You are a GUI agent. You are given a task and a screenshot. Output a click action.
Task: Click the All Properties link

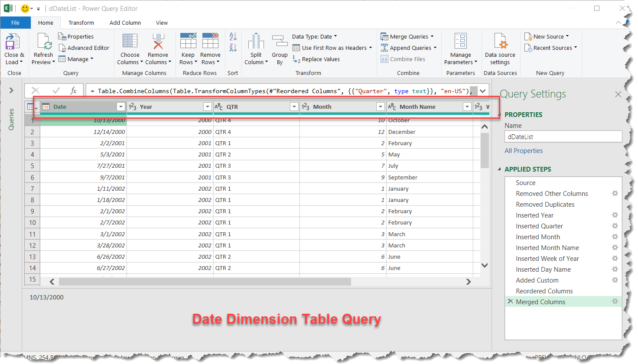click(x=524, y=150)
